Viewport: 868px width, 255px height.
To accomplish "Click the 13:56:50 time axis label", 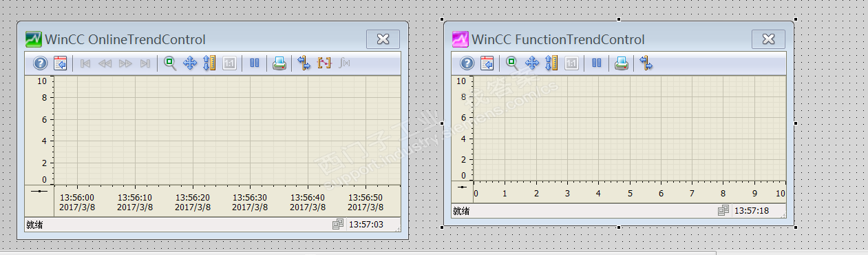I will pyautogui.click(x=366, y=197).
